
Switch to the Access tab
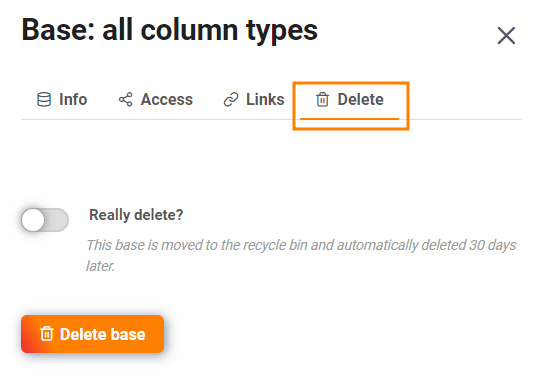click(156, 99)
